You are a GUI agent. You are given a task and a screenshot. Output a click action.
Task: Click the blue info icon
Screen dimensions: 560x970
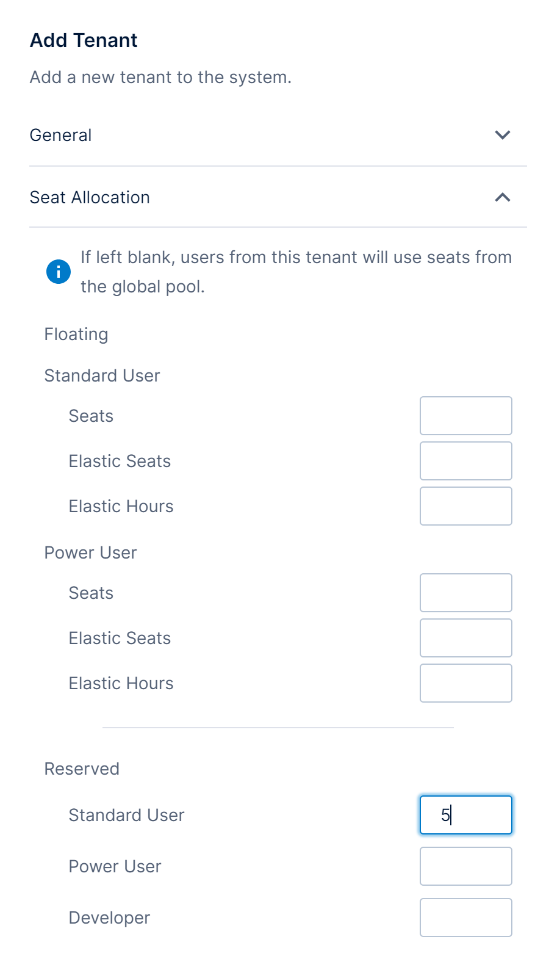pyautogui.click(x=59, y=272)
